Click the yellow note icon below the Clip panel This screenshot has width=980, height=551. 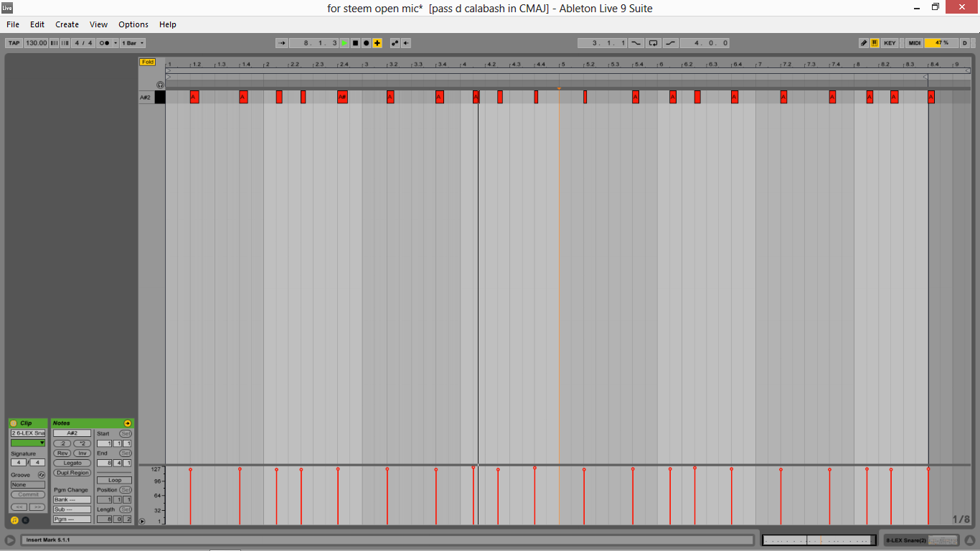[15, 519]
